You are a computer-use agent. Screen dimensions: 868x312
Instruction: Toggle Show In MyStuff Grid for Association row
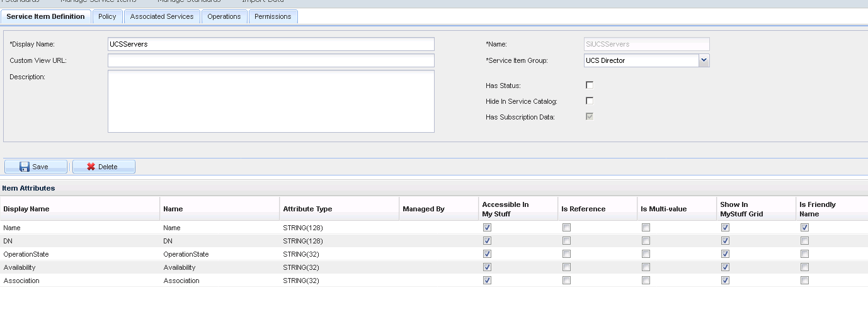(725, 281)
